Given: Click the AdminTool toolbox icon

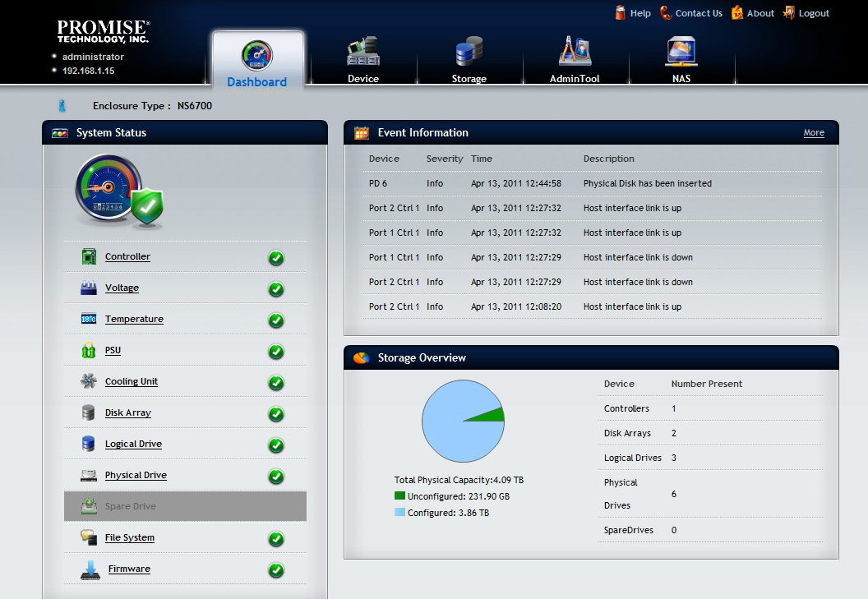Looking at the screenshot, I should (575, 51).
